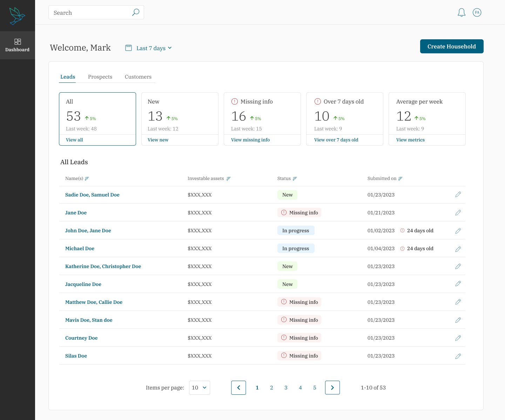
Task: Sort leads by the Name(s) column icon
Action: tap(87, 179)
